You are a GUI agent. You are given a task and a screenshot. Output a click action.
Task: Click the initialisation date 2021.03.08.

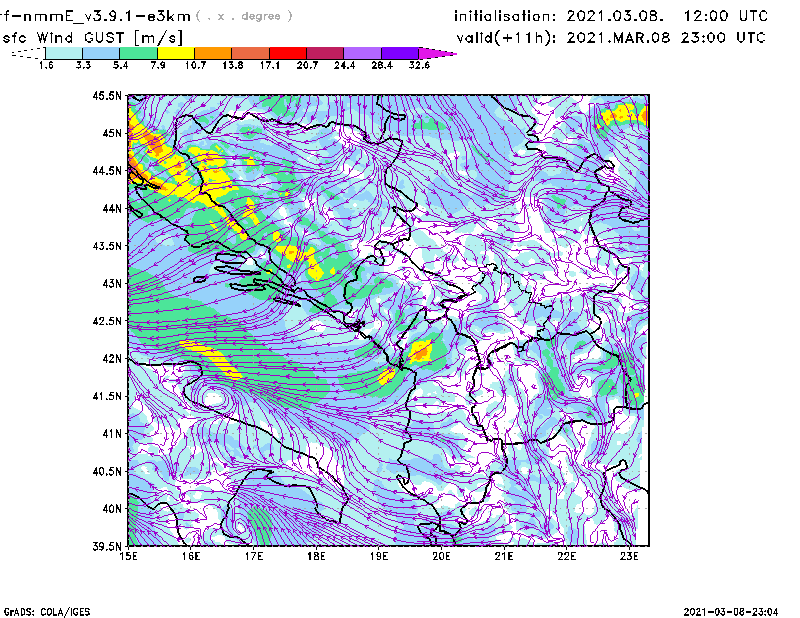click(x=615, y=16)
